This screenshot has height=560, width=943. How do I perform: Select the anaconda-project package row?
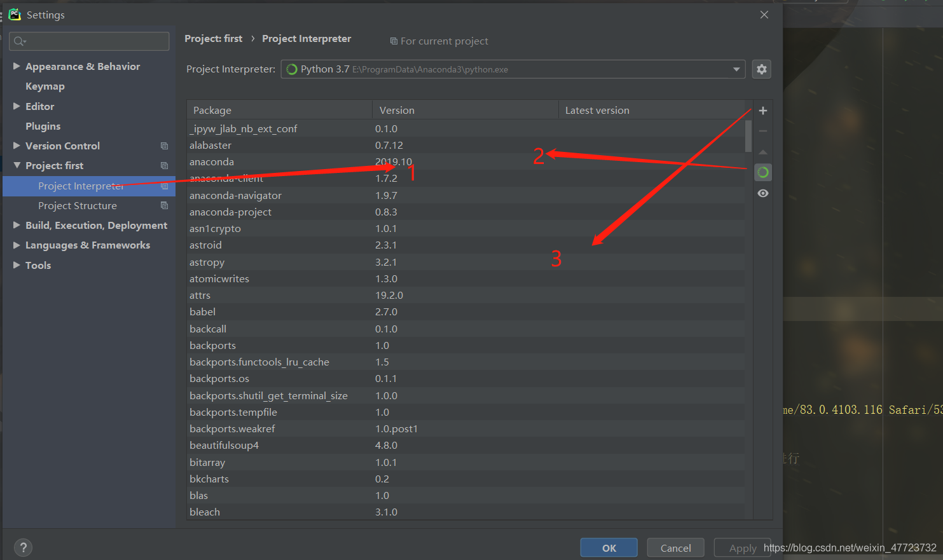(466, 212)
